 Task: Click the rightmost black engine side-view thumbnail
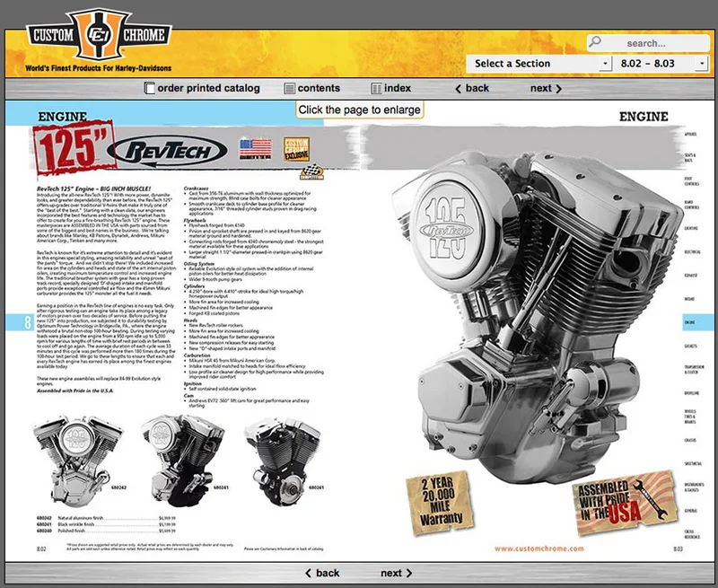click(x=283, y=461)
